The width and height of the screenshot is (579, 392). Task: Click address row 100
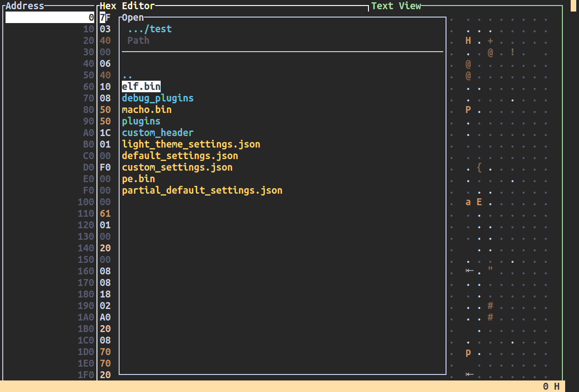coord(86,202)
